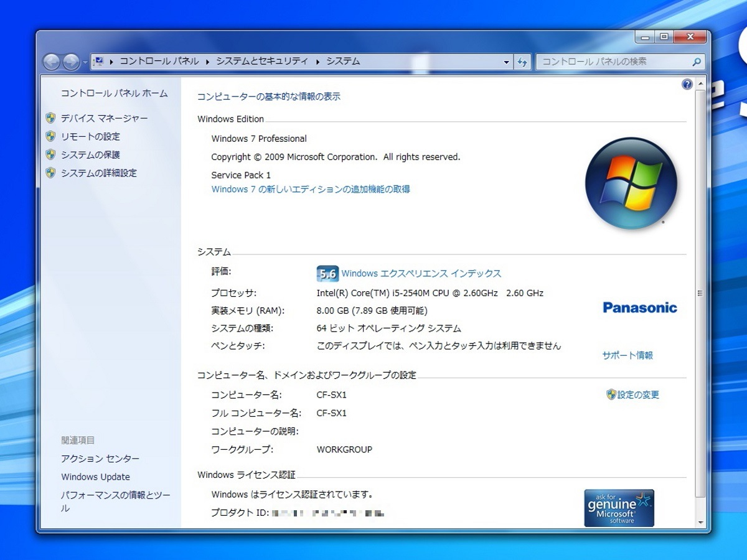
Task: Maximize the System window
Action: click(x=664, y=37)
